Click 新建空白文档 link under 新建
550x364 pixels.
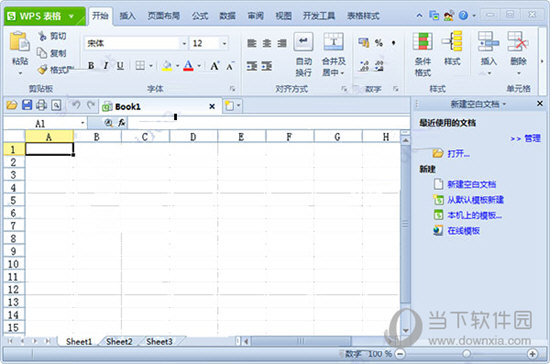coord(471,184)
